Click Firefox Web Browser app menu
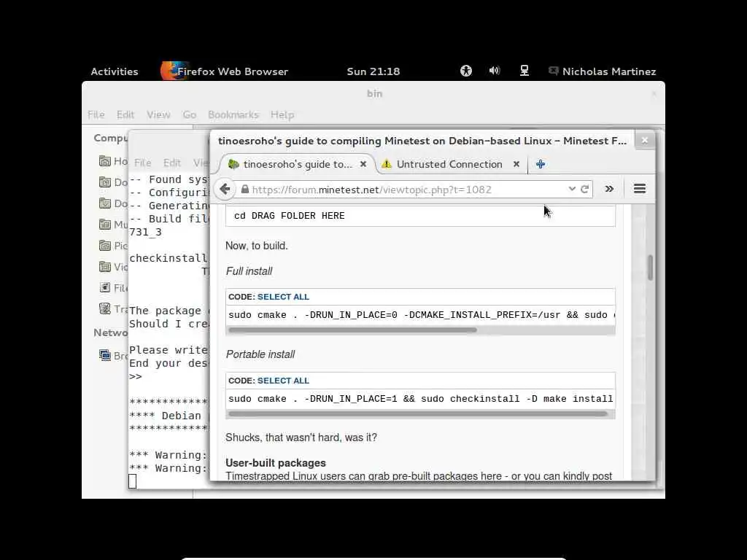 point(225,71)
